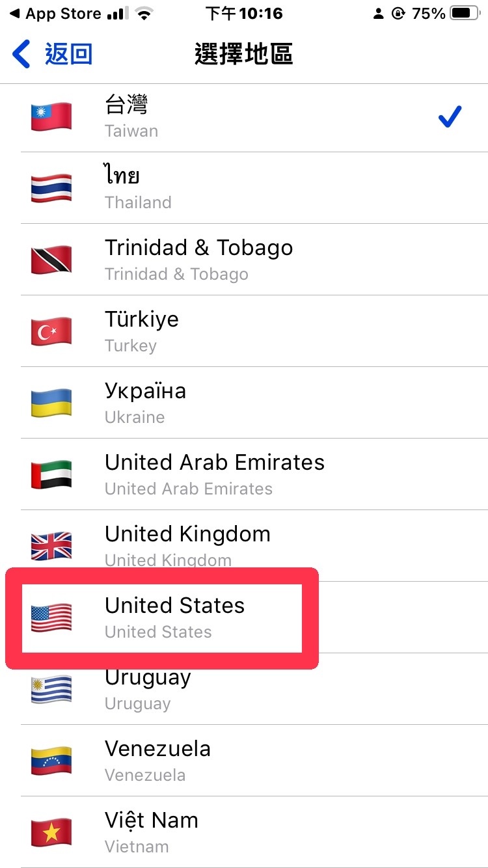488x868 pixels.
Task: Tap the Taiwan flag icon
Action: coord(51,117)
